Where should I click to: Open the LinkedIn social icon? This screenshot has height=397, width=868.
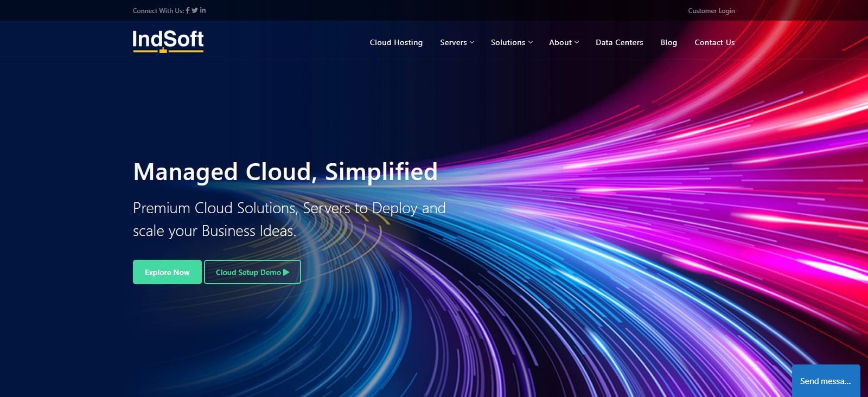click(x=203, y=10)
